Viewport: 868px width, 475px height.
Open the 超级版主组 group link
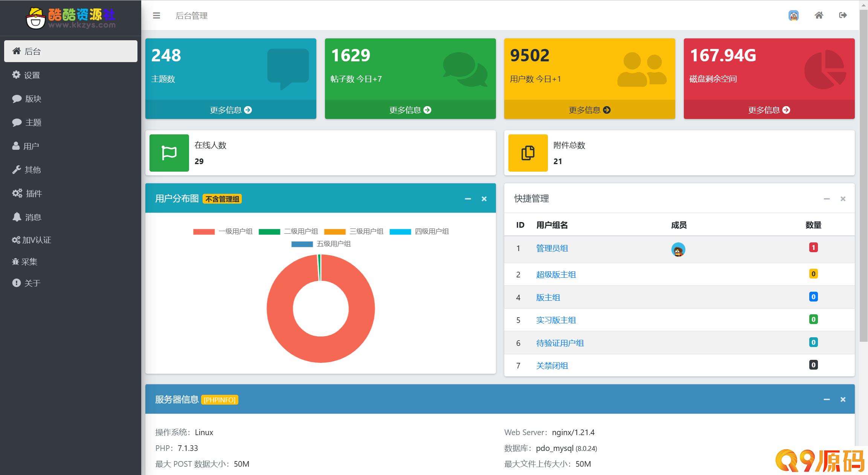click(556, 275)
